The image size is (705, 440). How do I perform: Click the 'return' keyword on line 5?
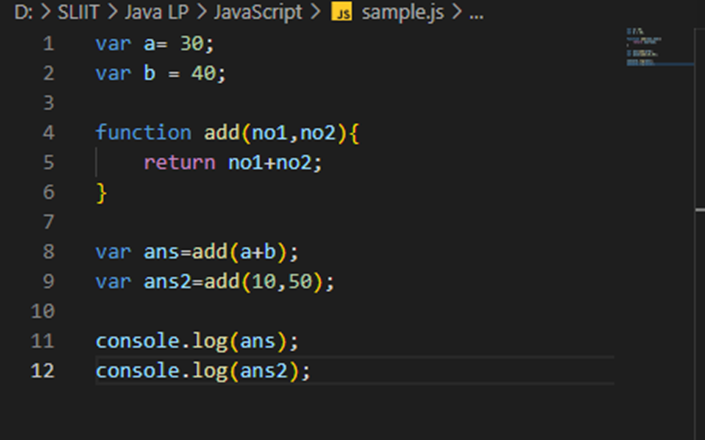point(179,163)
